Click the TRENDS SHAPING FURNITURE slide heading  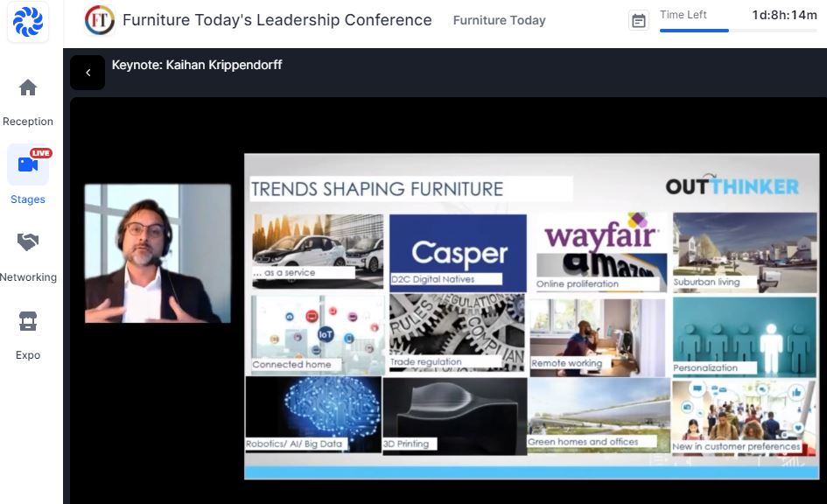point(377,189)
